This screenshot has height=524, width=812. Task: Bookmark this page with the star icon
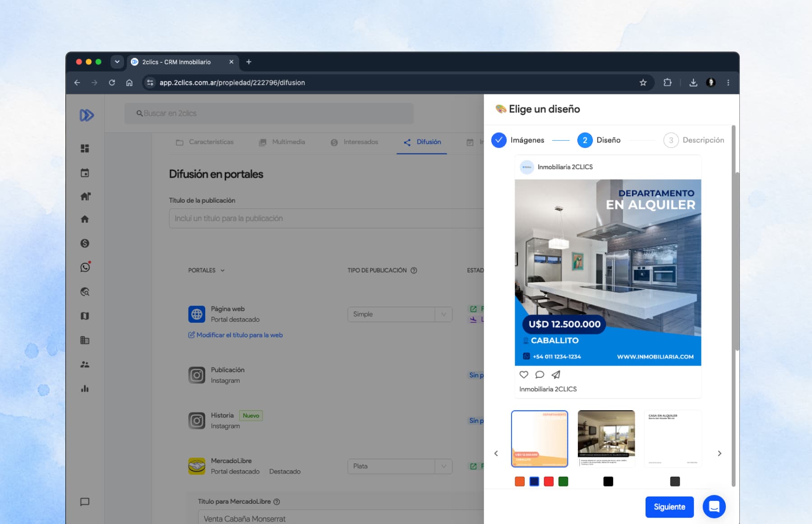click(643, 83)
